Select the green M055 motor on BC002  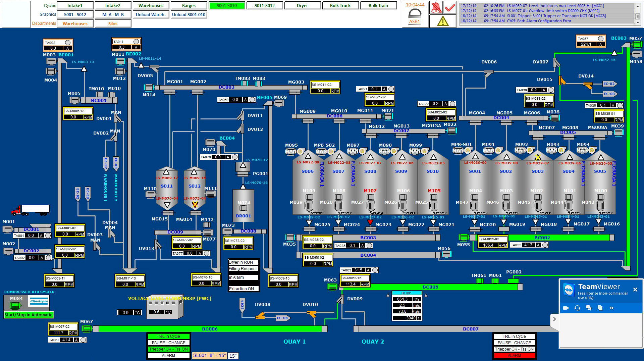coord(464,238)
